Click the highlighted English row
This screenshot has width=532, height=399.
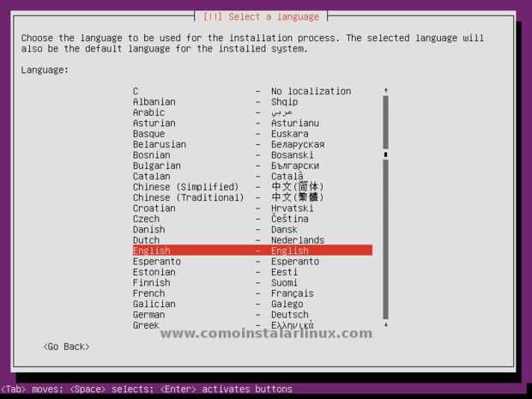coord(252,251)
